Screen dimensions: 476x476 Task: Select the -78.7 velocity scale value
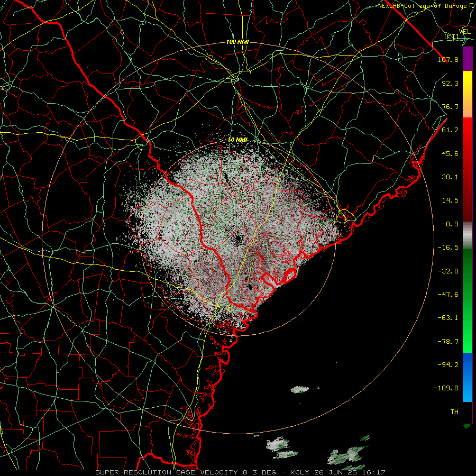(x=448, y=342)
